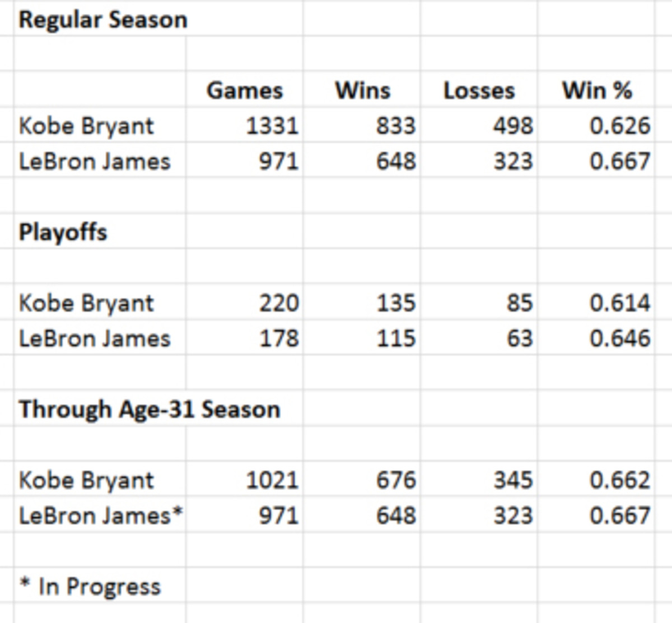Click the "Losses" column header cell

479,91
